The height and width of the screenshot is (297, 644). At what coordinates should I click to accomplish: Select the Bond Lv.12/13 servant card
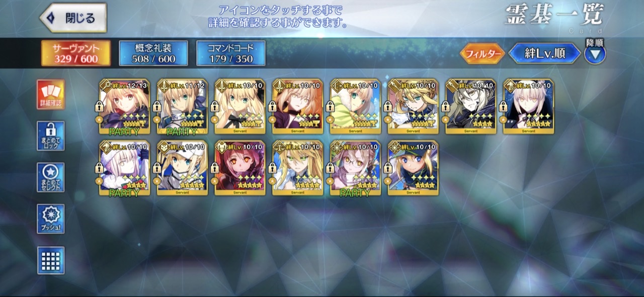(124, 107)
